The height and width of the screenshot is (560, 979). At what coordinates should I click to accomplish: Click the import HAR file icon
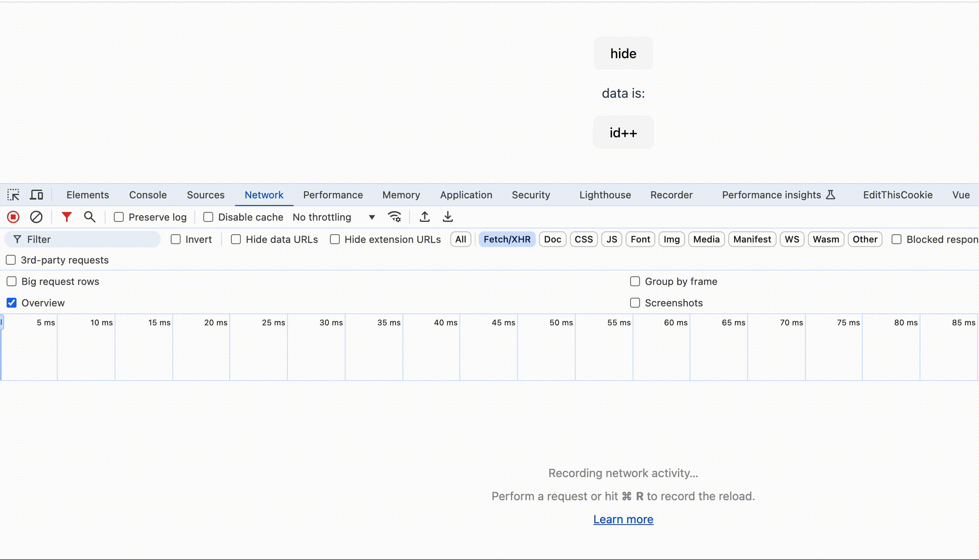(424, 216)
